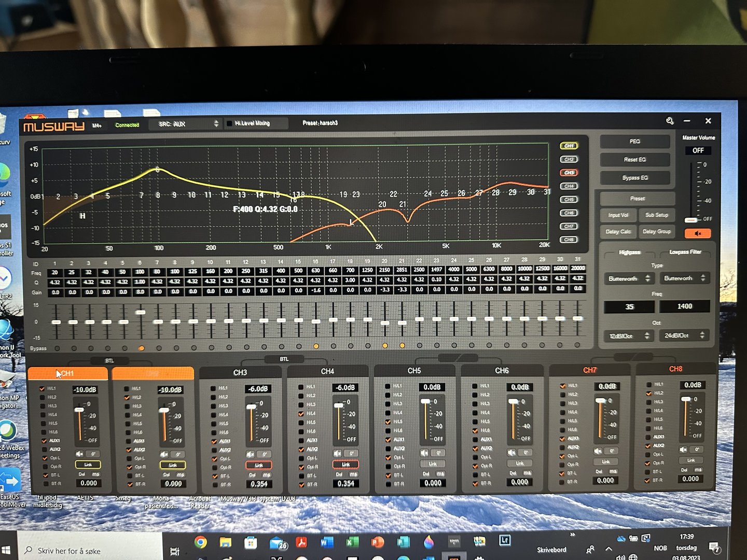Select the CH7 curve indicator beside graph

pos(569,227)
